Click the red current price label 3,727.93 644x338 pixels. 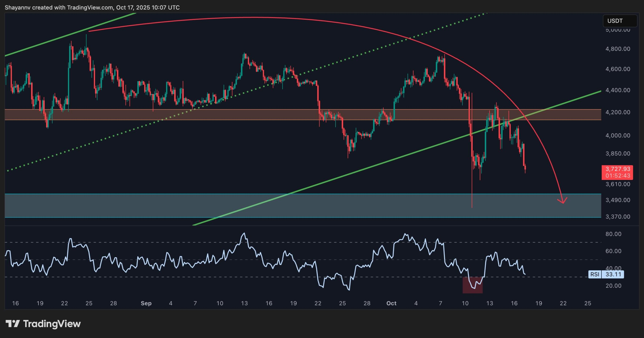click(x=617, y=169)
